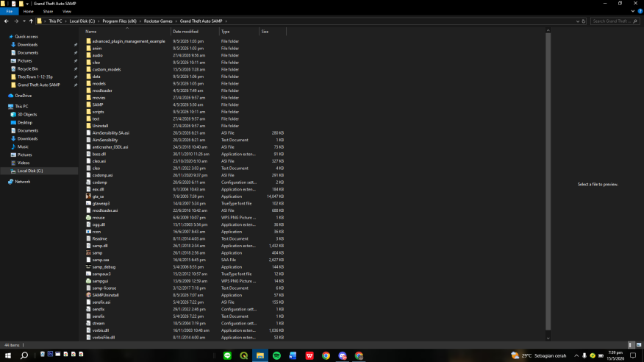Open the File menu

tap(9, 12)
